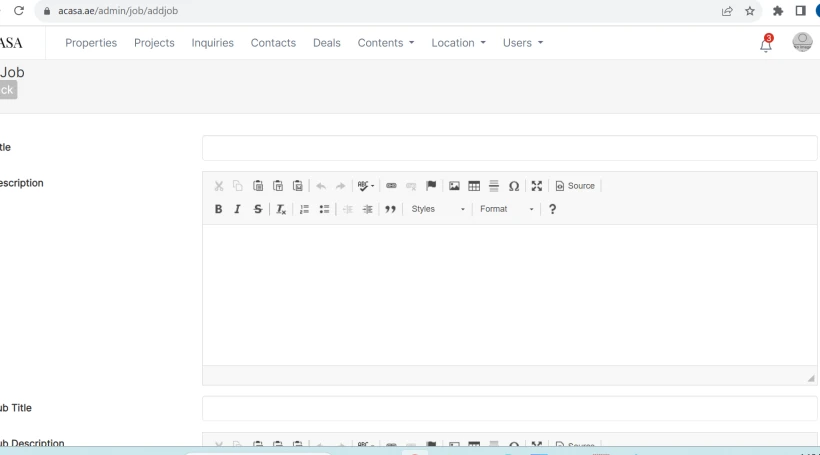Maximize the Description editor

537,186
